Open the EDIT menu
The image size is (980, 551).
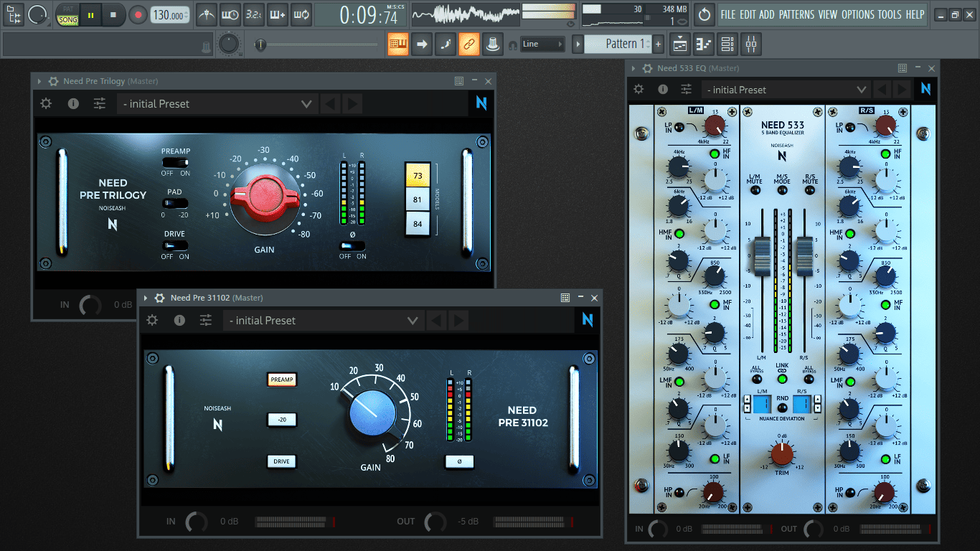click(748, 14)
